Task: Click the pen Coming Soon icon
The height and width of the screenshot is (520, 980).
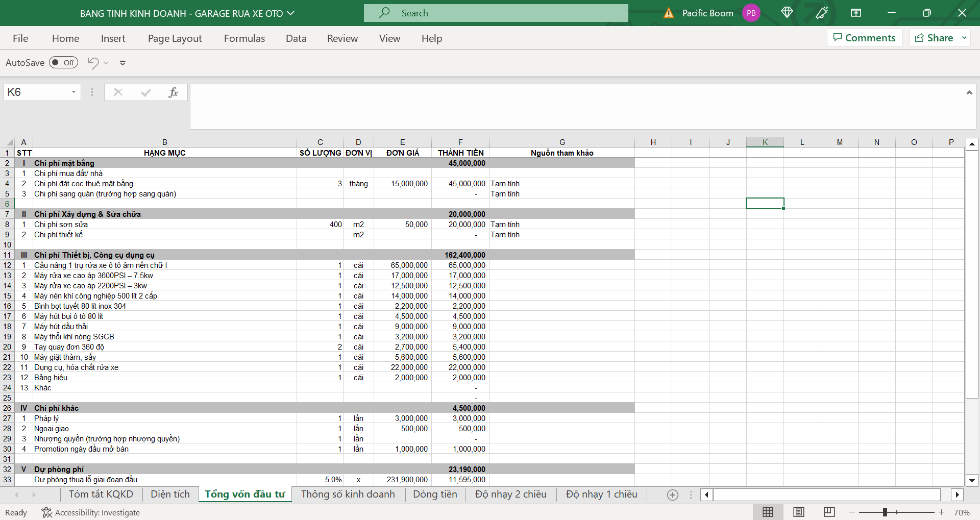Action: tap(822, 13)
